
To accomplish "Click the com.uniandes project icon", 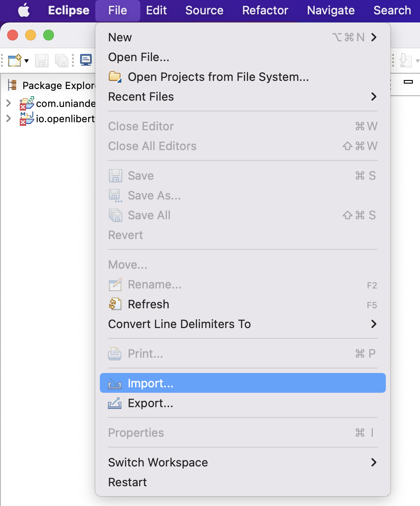I will 27,104.
